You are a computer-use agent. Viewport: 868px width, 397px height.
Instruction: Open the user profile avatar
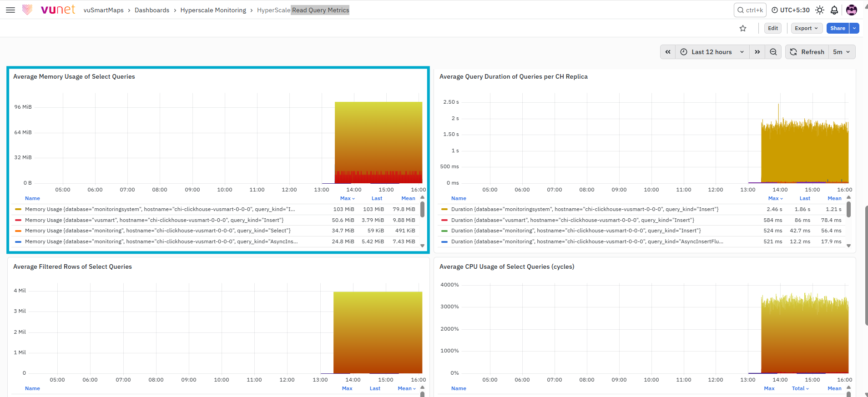click(x=852, y=10)
